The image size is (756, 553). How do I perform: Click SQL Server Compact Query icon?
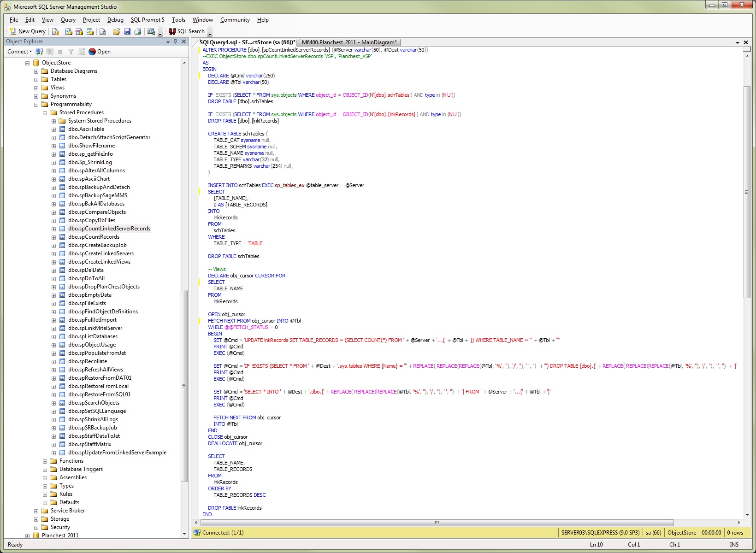pos(103,31)
